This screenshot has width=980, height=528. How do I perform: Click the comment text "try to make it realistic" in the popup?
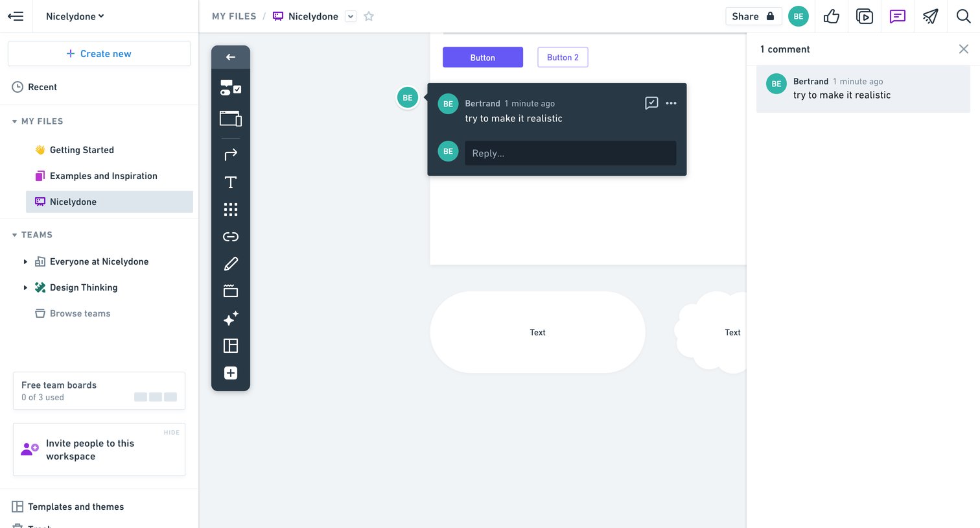pyautogui.click(x=513, y=118)
